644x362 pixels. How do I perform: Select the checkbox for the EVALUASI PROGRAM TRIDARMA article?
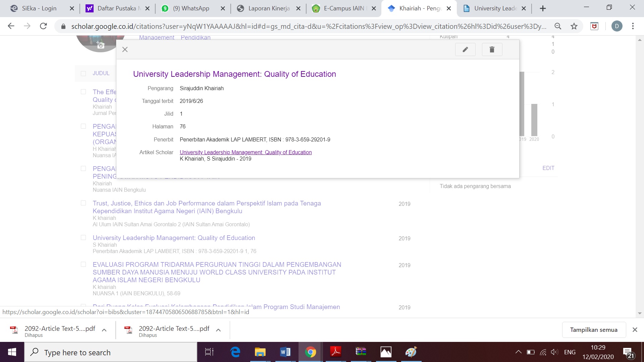[84, 264]
